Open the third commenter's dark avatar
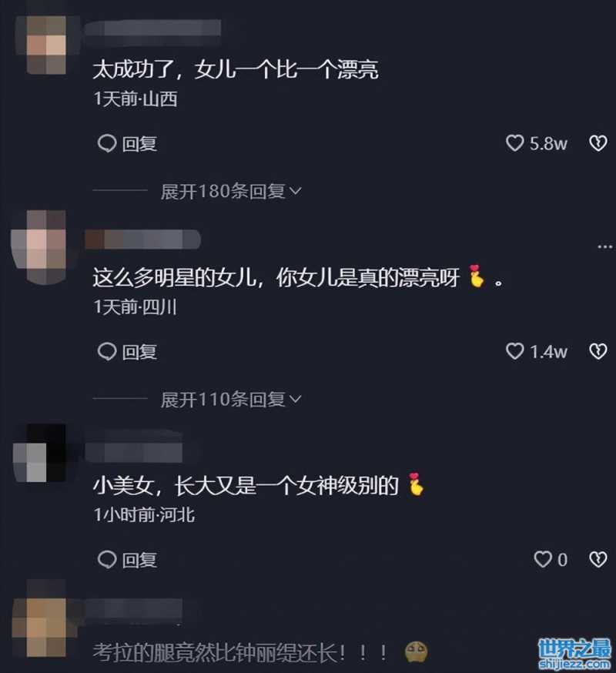Screen dimensions: 616x673 (x=39, y=453)
